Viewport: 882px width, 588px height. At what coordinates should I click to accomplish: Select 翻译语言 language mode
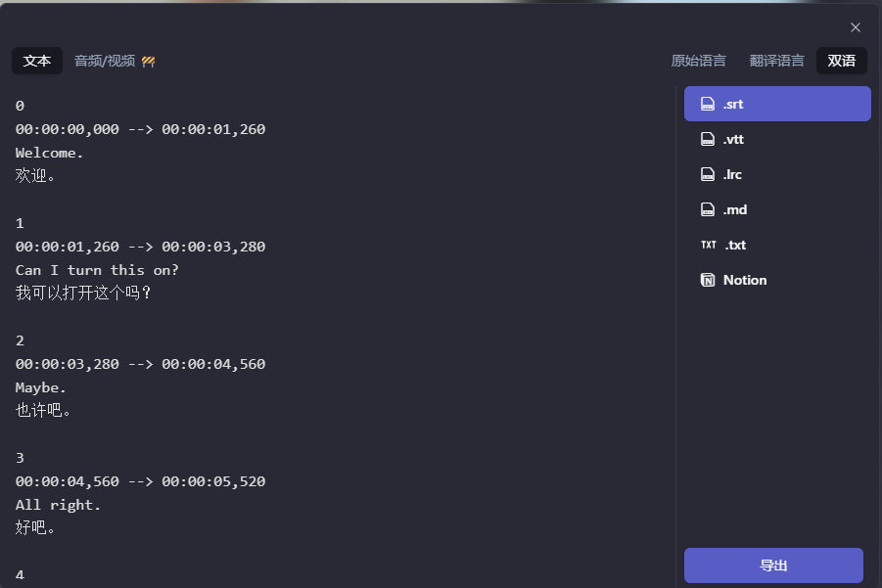pos(776,61)
